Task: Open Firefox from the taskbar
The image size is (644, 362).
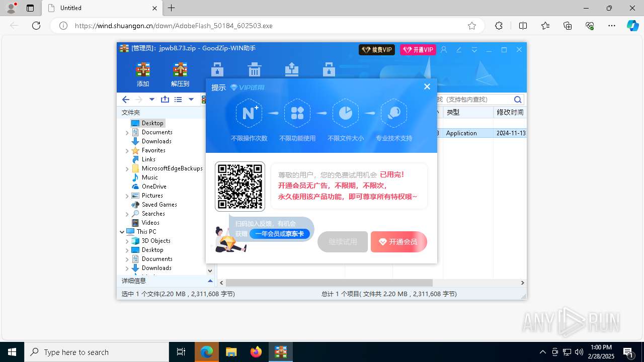Action: tap(256, 352)
